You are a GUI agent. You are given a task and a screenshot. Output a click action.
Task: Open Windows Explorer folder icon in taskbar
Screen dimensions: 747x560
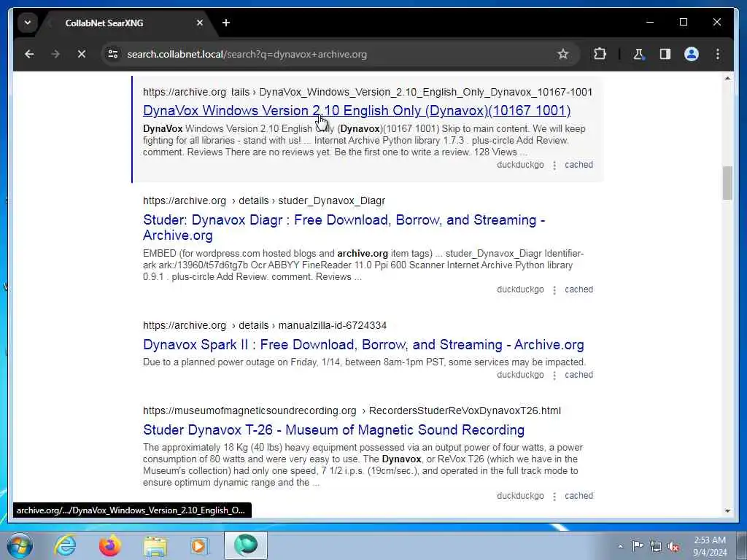click(155, 546)
